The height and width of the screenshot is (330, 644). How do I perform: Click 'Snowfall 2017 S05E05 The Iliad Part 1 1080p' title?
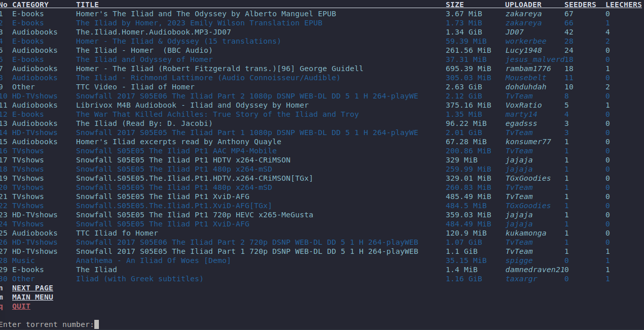click(247, 133)
